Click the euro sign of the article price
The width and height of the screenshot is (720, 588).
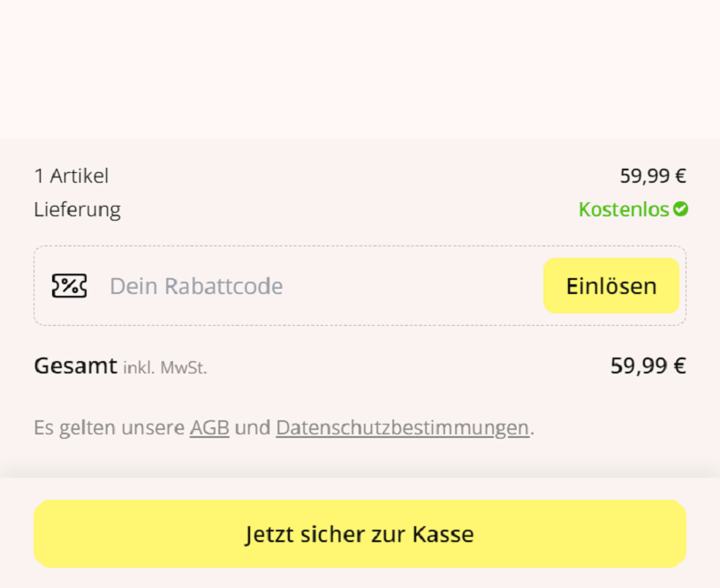click(680, 176)
